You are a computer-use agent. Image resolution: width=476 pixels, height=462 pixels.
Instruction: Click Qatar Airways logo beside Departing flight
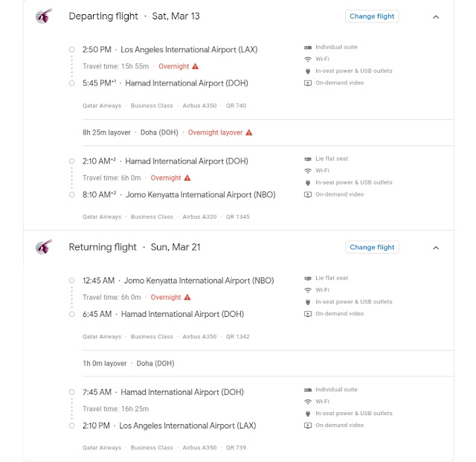[44, 16]
